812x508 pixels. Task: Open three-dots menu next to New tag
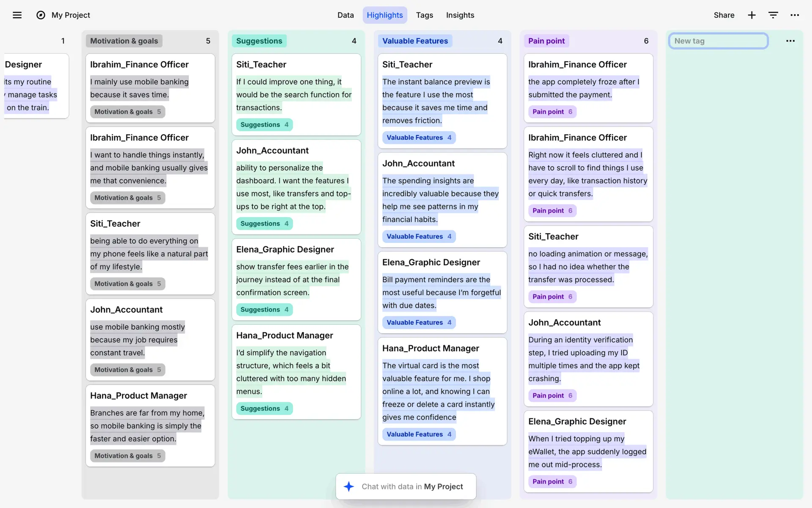pyautogui.click(x=790, y=41)
